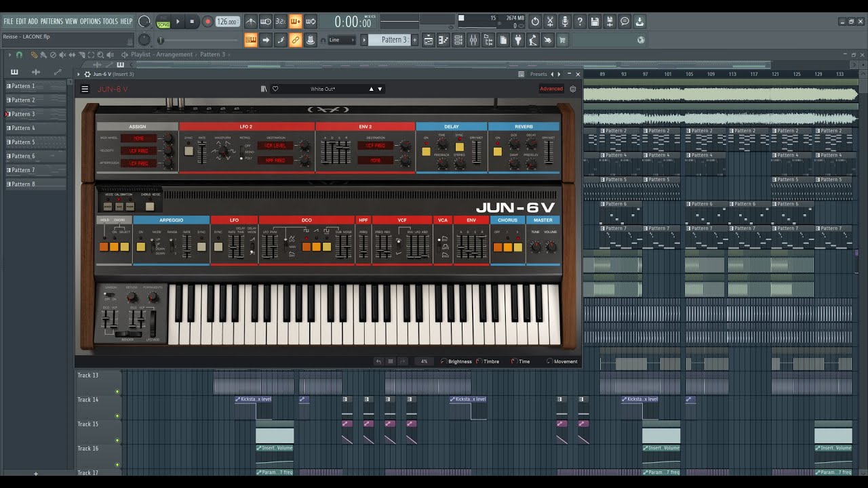Open the Mixer icon
868x488 pixels.
[473, 40]
